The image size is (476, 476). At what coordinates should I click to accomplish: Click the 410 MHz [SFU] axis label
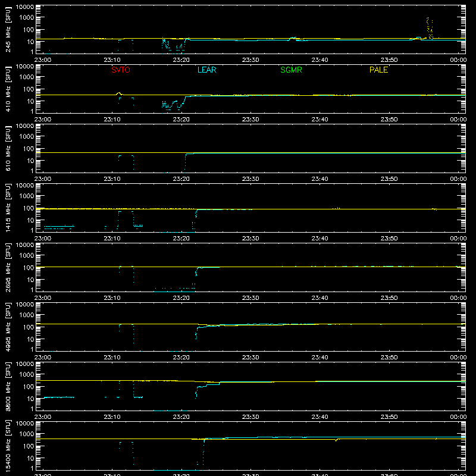coord(8,89)
